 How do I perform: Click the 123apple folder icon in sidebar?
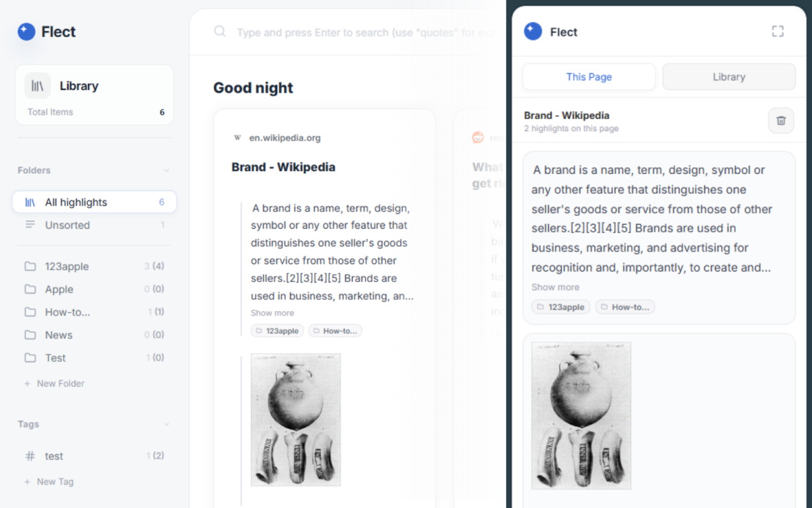(x=30, y=266)
